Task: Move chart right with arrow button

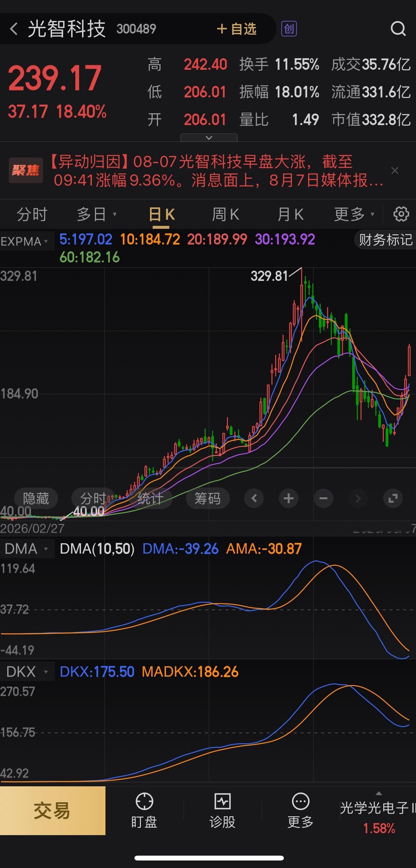Action: 358,498
